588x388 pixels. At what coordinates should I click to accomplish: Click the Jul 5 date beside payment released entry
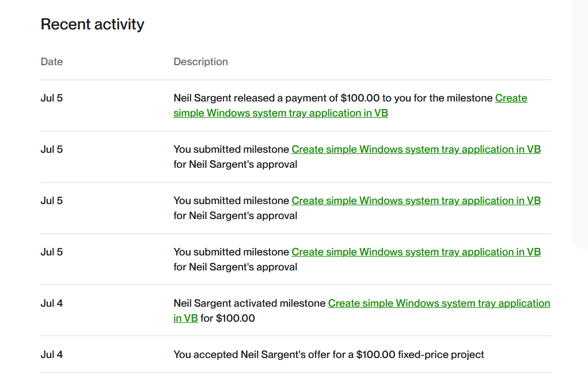[52, 98]
